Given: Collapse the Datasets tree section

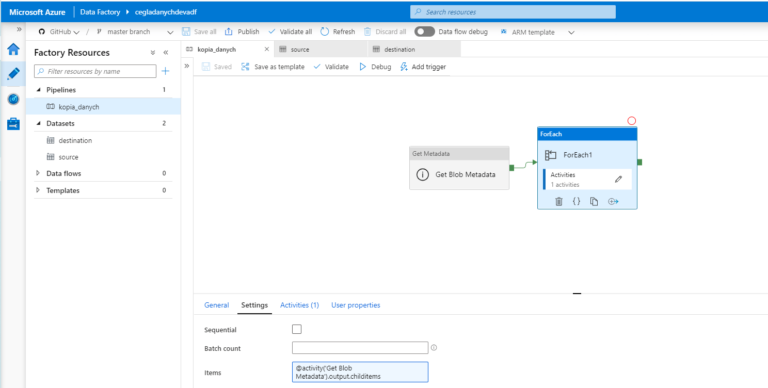Looking at the screenshot, I should 39,123.
